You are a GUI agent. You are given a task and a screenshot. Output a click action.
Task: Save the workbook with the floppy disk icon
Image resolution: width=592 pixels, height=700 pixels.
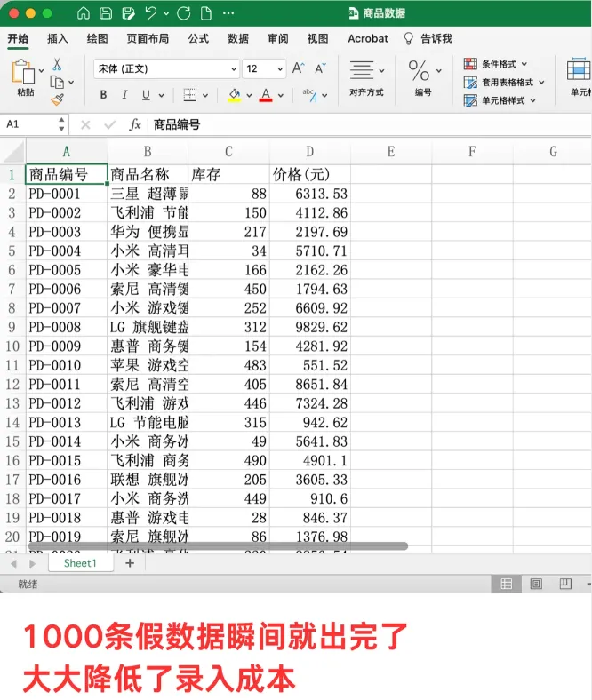point(106,13)
